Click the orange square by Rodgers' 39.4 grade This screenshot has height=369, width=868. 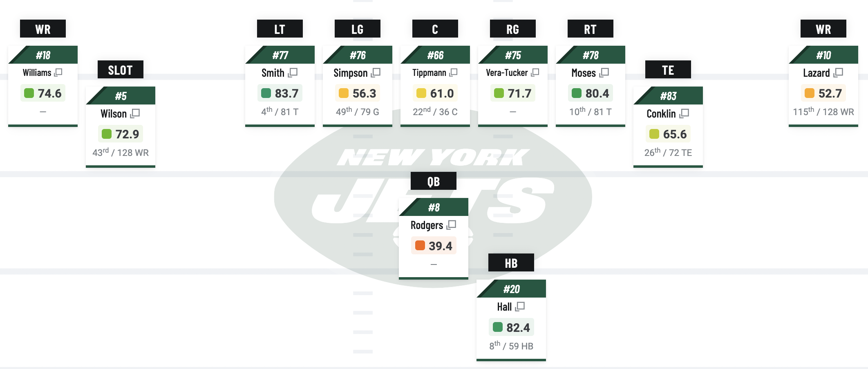pyautogui.click(x=420, y=245)
